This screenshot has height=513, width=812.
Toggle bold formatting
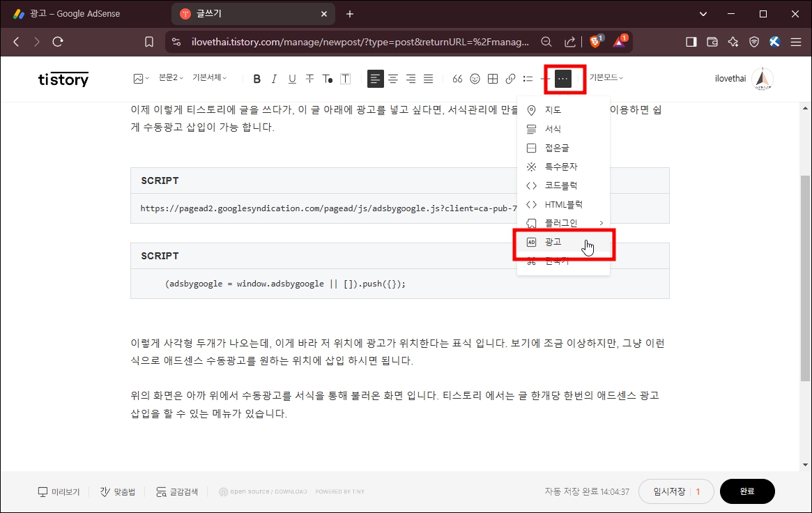point(256,78)
